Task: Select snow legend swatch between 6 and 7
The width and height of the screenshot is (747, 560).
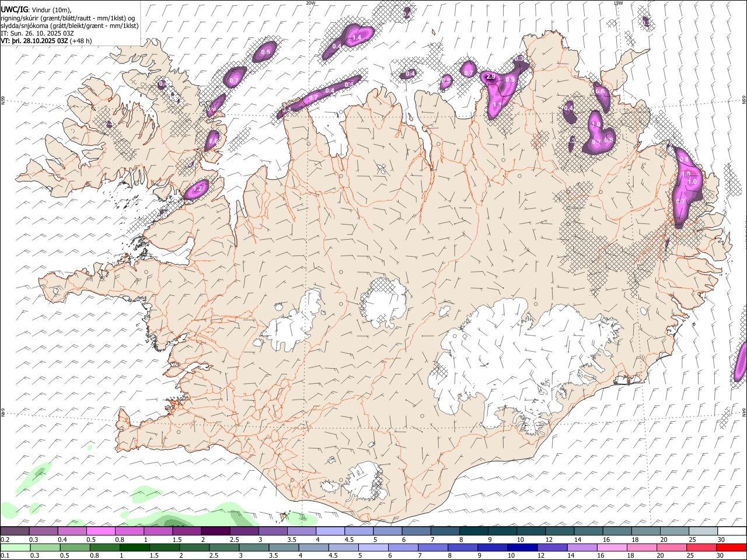Action: [x=416, y=531]
